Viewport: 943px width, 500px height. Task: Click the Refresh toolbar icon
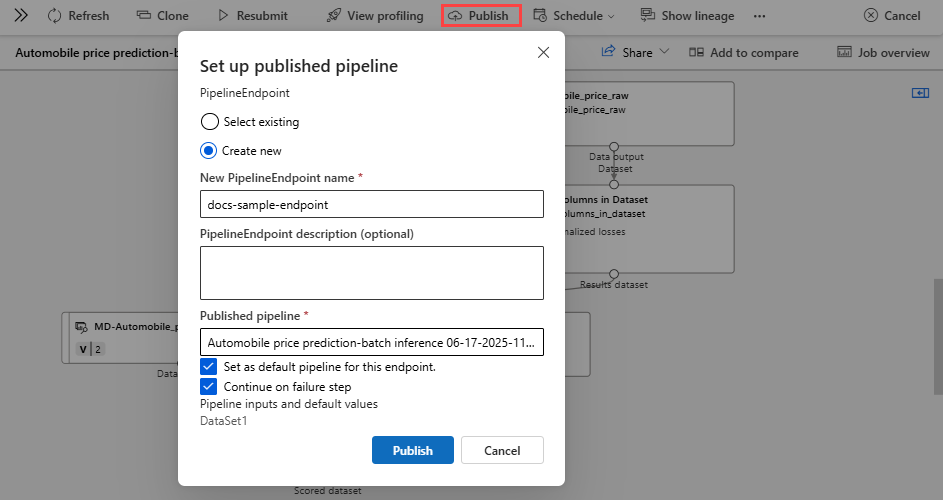tap(55, 16)
